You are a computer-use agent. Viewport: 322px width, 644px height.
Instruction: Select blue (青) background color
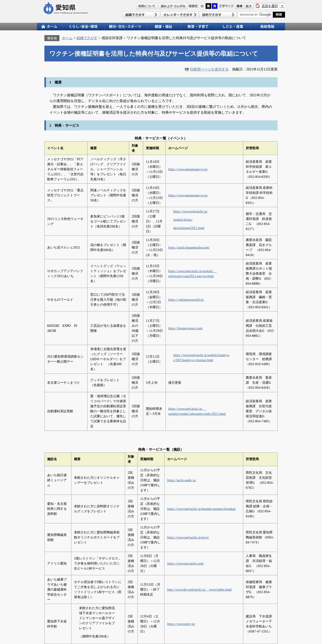point(215,6)
